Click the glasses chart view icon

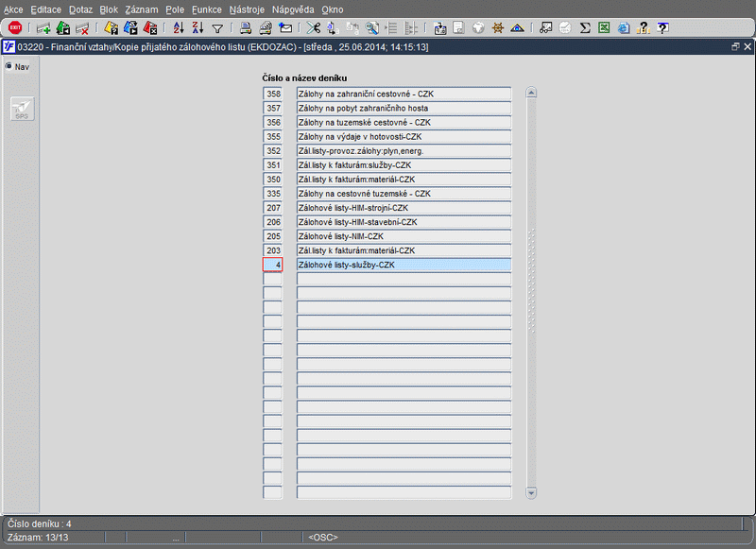coord(546,28)
